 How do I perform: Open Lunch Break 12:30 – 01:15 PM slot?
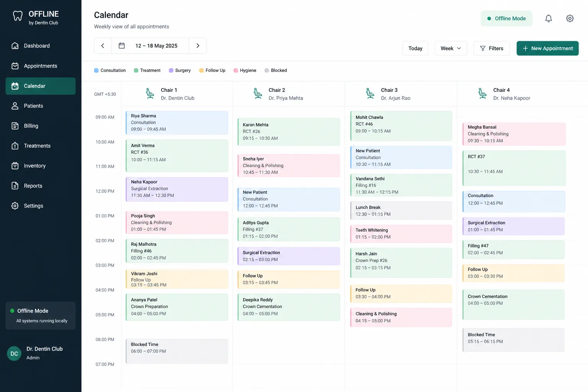click(401, 211)
